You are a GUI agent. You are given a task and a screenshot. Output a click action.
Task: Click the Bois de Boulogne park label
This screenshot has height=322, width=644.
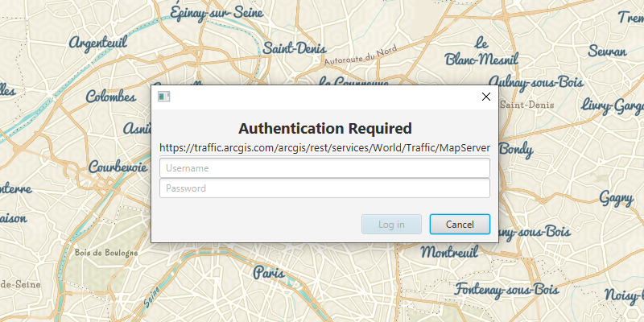(x=105, y=252)
